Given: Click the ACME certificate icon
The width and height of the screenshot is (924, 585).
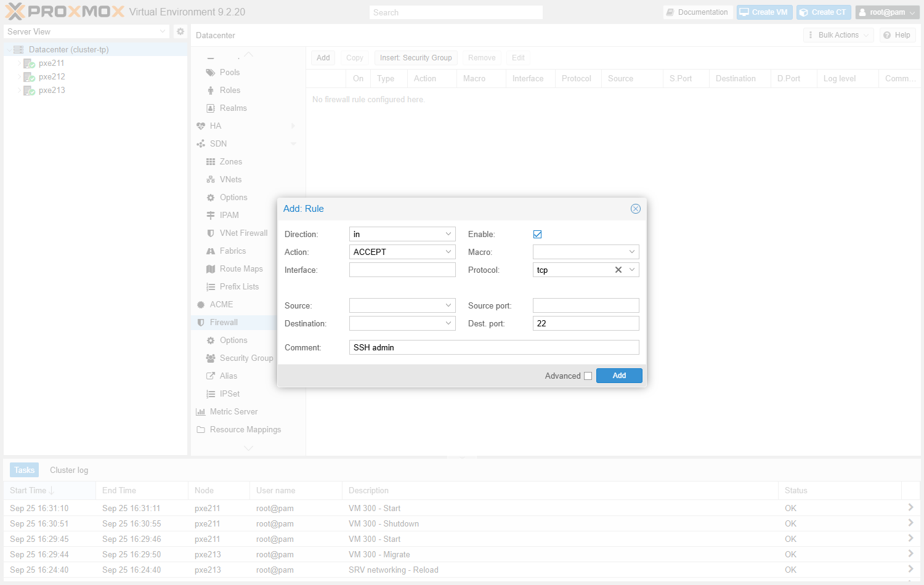Looking at the screenshot, I should coord(201,305).
